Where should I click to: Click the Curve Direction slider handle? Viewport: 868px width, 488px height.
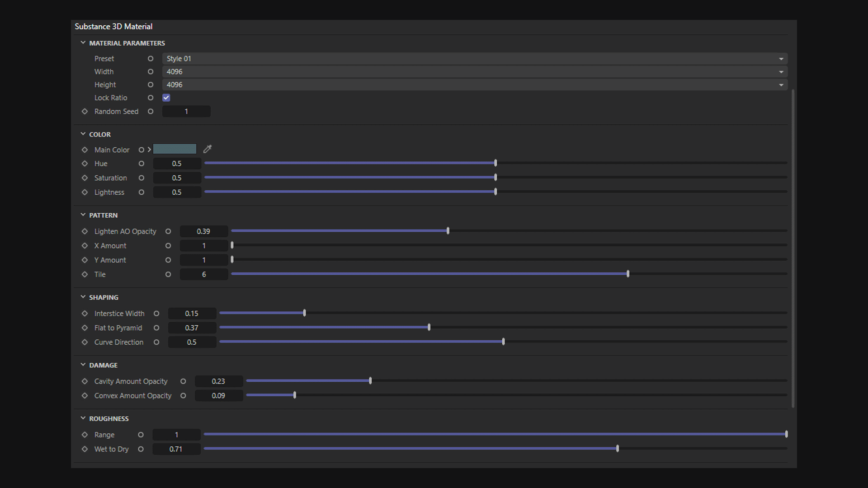[x=503, y=342]
